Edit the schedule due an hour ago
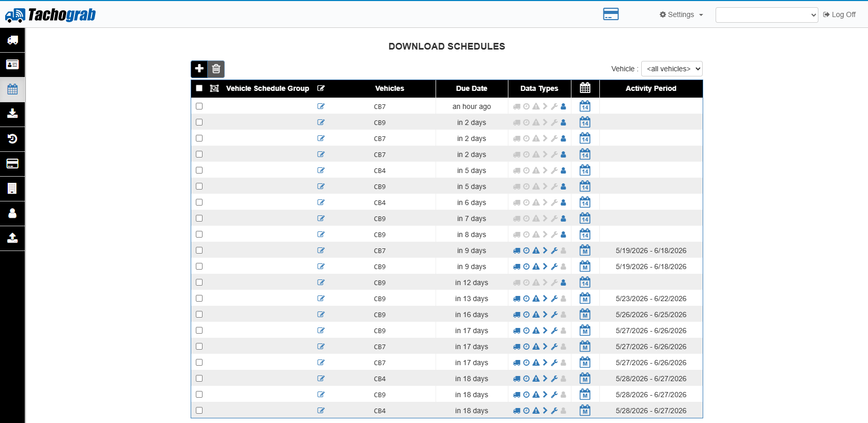 [x=321, y=106]
